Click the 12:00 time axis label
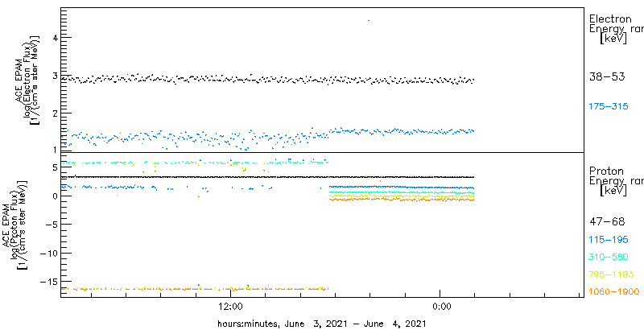 (231, 306)
